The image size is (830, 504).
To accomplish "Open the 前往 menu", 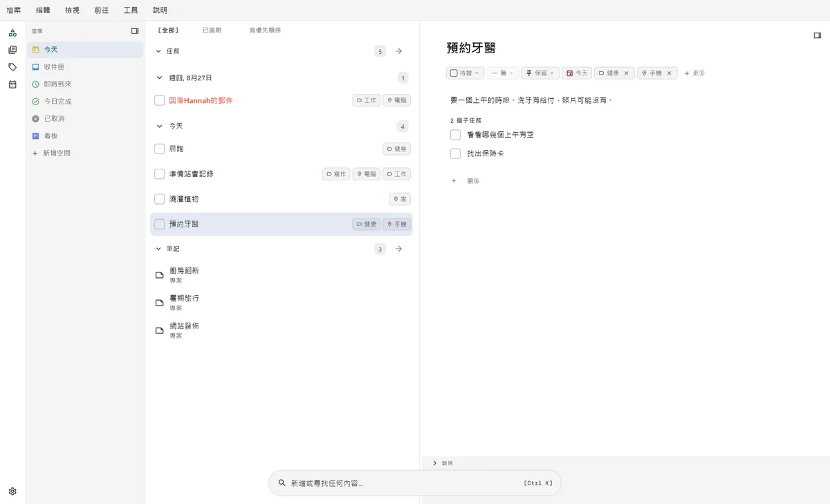I will click(x=102, y=10).
